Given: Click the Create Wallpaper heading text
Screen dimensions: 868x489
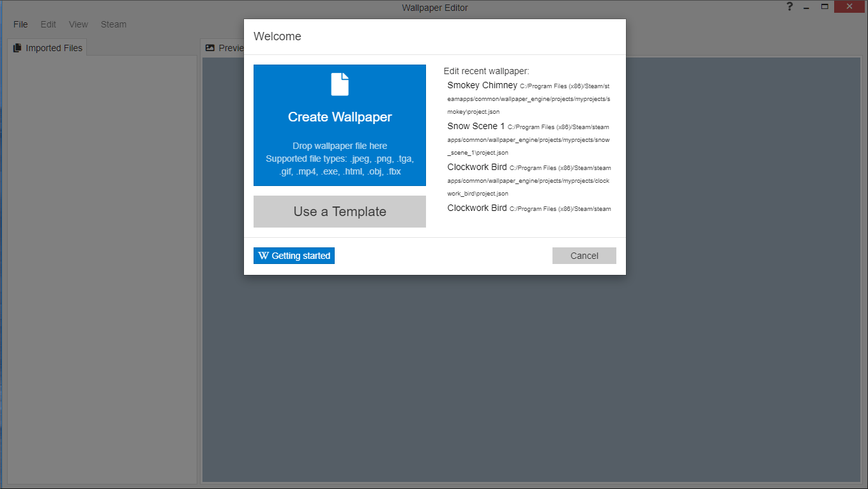Looking at the screenshot, I should pyautogui.click(x=340, y=117).
